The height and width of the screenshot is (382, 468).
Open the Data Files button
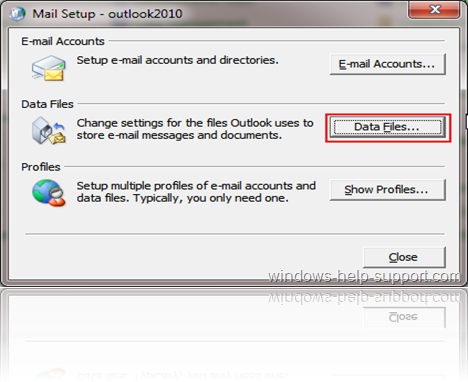point(388,127)
